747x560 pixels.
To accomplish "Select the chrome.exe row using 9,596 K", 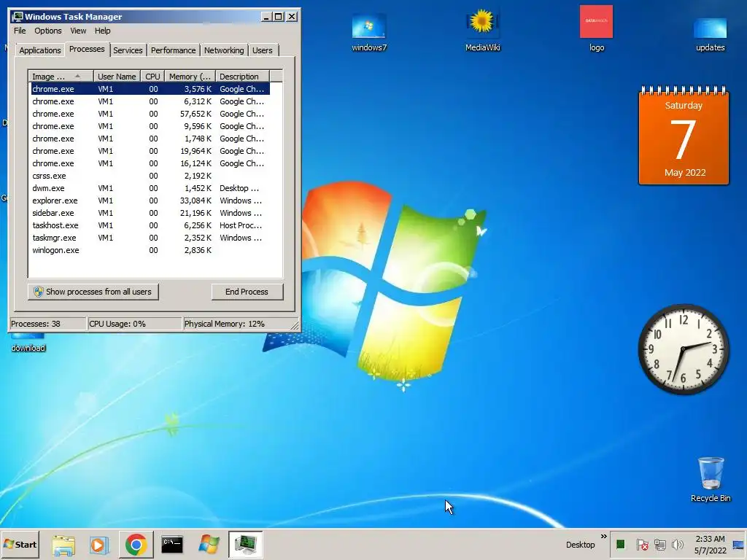I will (x=150, y=126).
